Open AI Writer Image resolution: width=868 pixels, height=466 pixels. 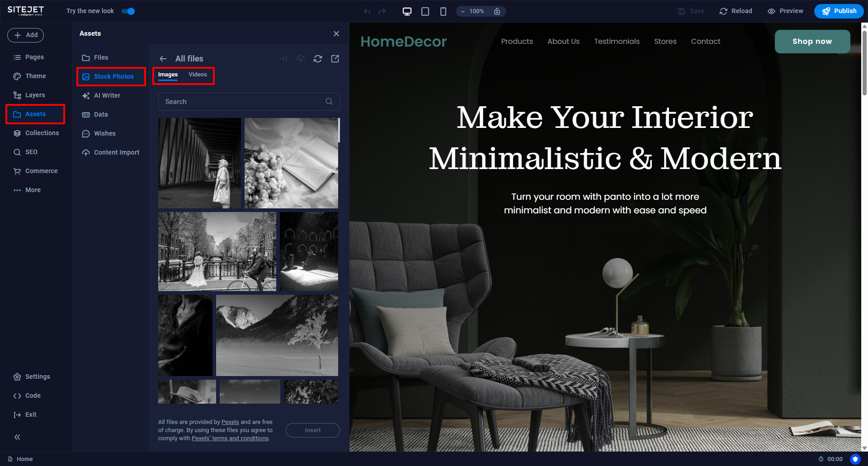click(x=101, y=95)
